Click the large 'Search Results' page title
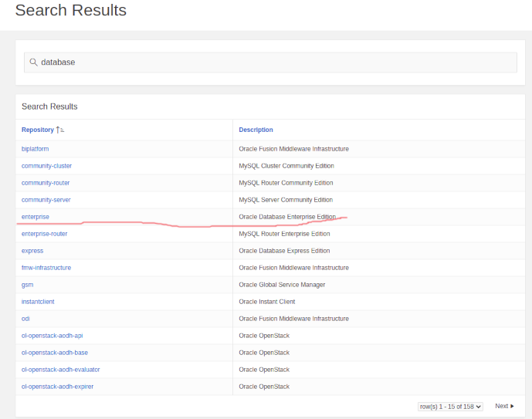The image size is (532, 419). (71, 10)
